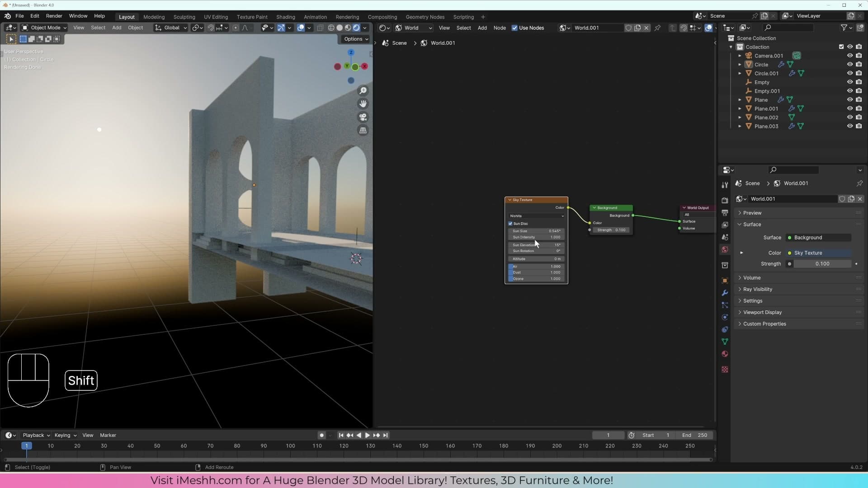Open the World properties tab icon
The height and width of the screenshot is (488, 868).
(x=725, y=249)
